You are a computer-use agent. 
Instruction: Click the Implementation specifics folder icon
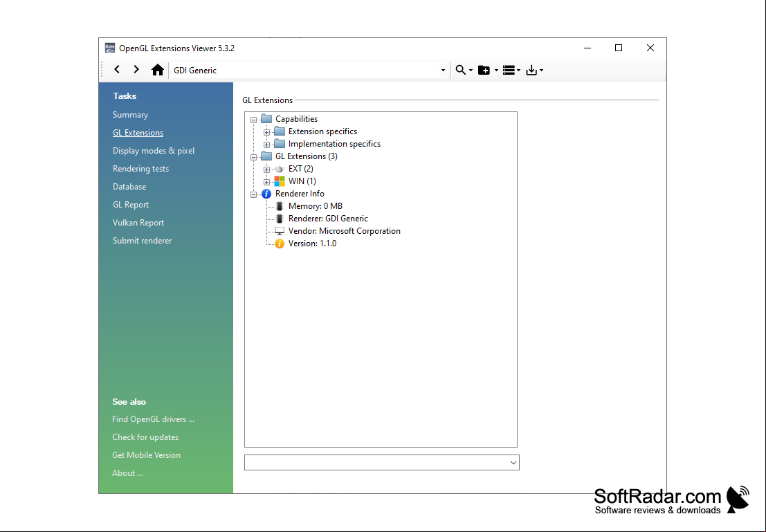[x=280, y=144]
